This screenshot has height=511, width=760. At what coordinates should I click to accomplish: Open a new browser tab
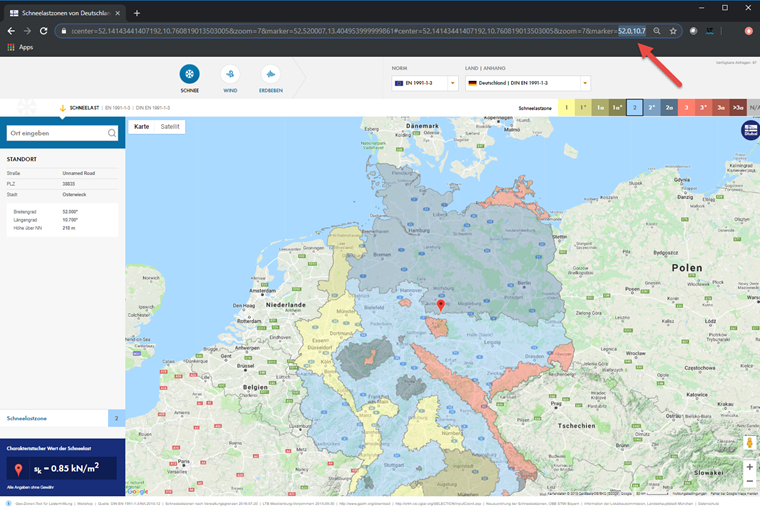[x=137, y=13]
